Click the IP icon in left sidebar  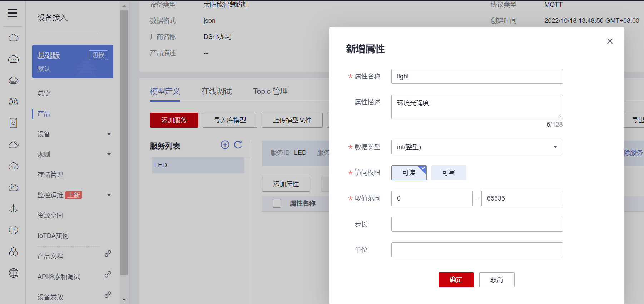click(x=14, y=230)
